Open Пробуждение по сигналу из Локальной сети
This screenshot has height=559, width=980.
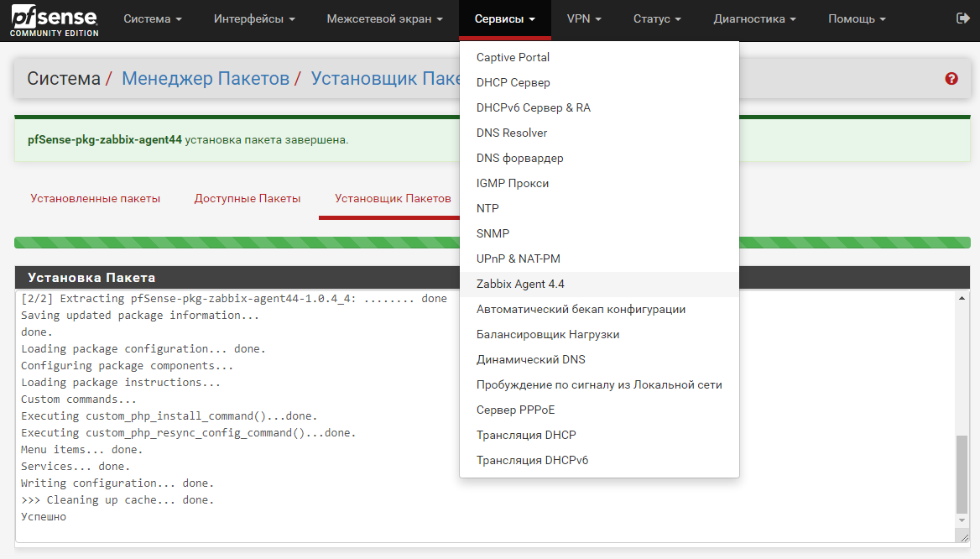[599, 384]
